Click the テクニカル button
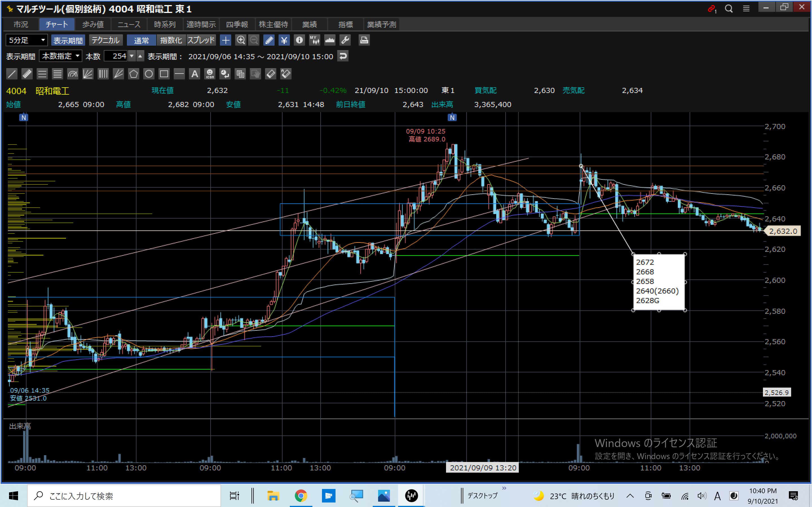Viewport: 812px width, 507px height. (x=105, y=40)
